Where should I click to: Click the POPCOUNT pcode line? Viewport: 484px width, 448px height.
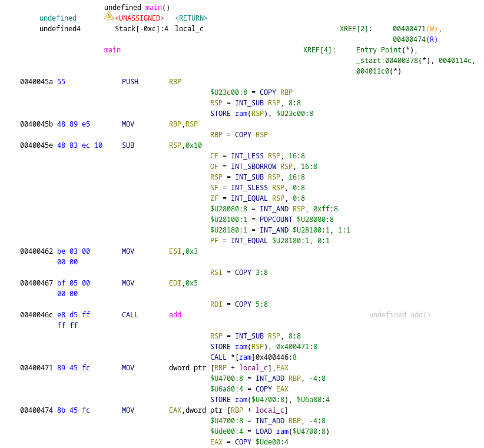(272, 220)
